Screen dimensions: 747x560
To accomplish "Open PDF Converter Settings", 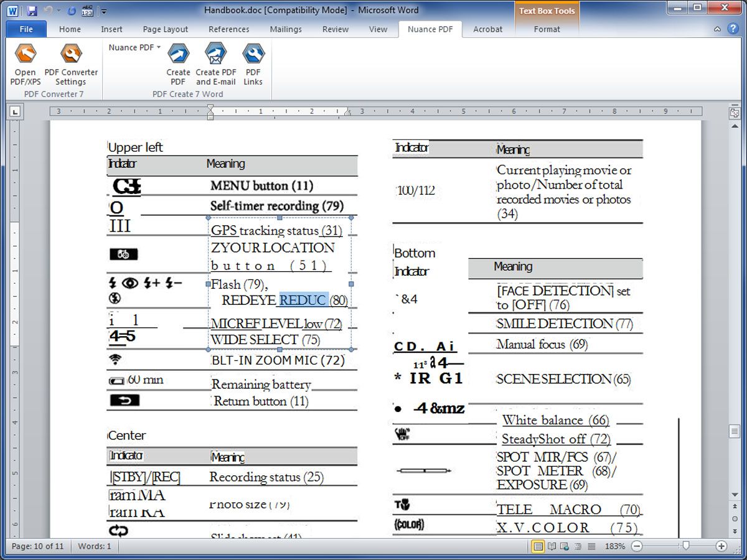I will pos(71,65).
